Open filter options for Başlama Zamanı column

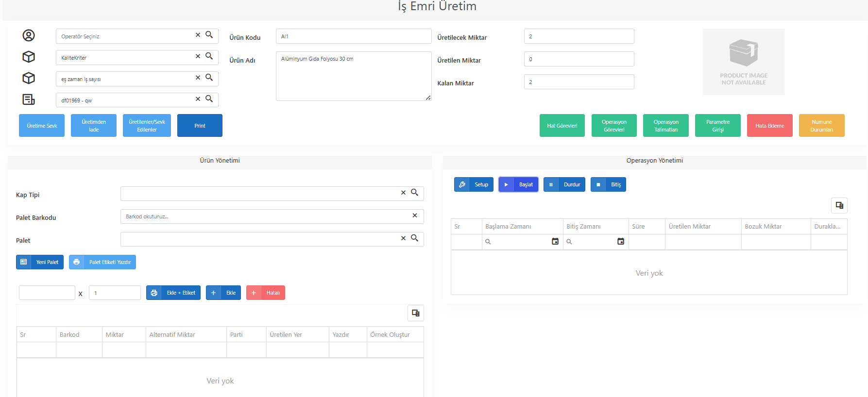(x=488, y=242)
